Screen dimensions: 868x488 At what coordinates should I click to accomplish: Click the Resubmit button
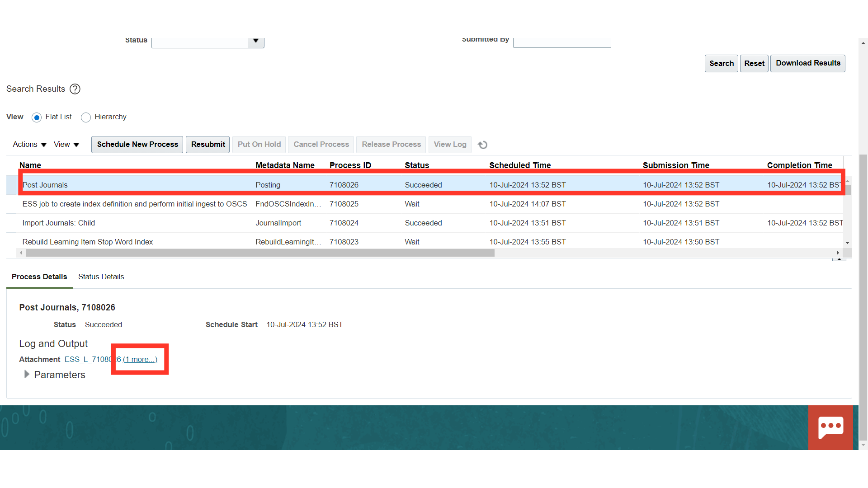click(x=208, y=145)
